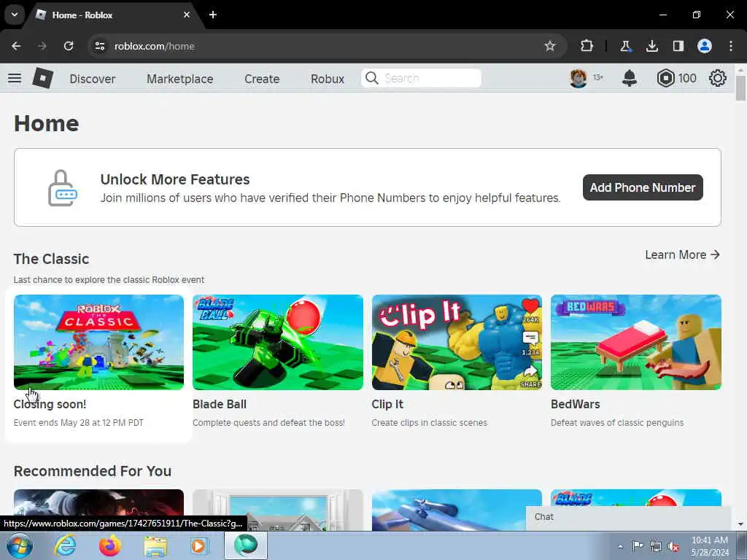Go back to the previous page
This screenshot has height=560, width=747.
coord(16,46)
